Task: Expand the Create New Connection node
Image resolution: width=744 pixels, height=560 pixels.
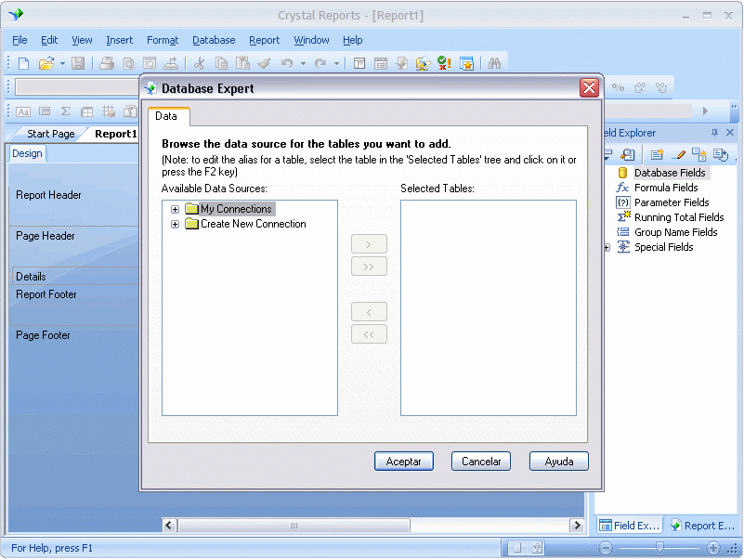Action: 176,224
